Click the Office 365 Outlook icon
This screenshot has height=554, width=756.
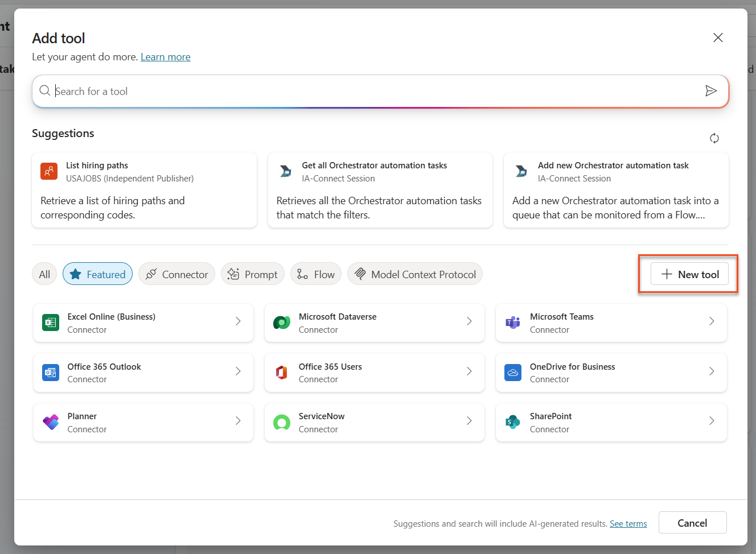51,373
